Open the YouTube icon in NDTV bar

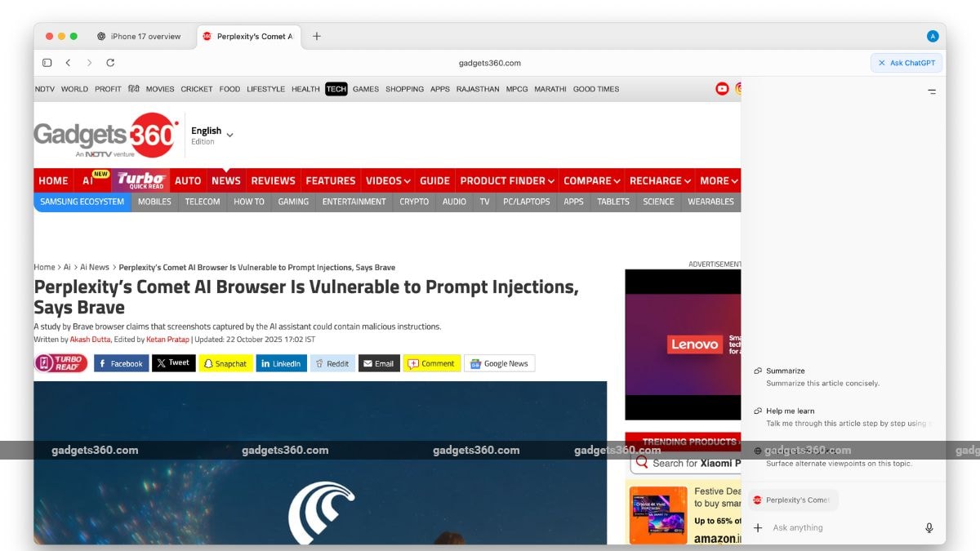click(x=722, y=89)
